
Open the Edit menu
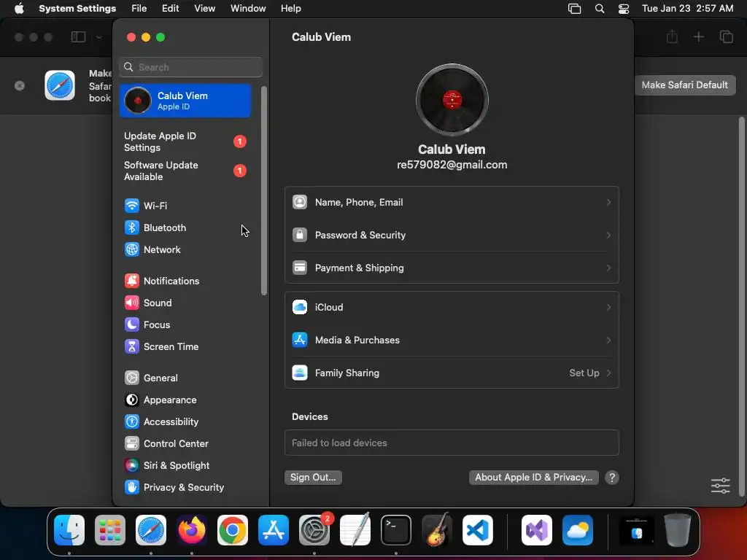[170, 9]
